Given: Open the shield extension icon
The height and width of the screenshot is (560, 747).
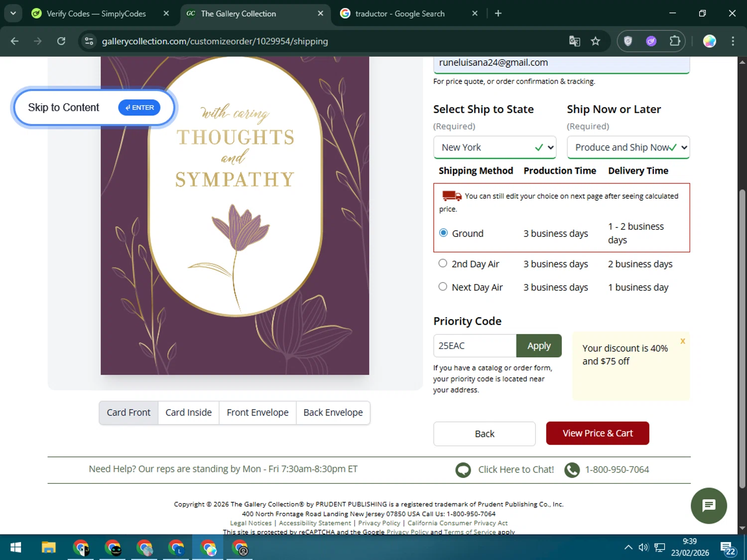Looking at the screenshot, I should click(628, 41).
